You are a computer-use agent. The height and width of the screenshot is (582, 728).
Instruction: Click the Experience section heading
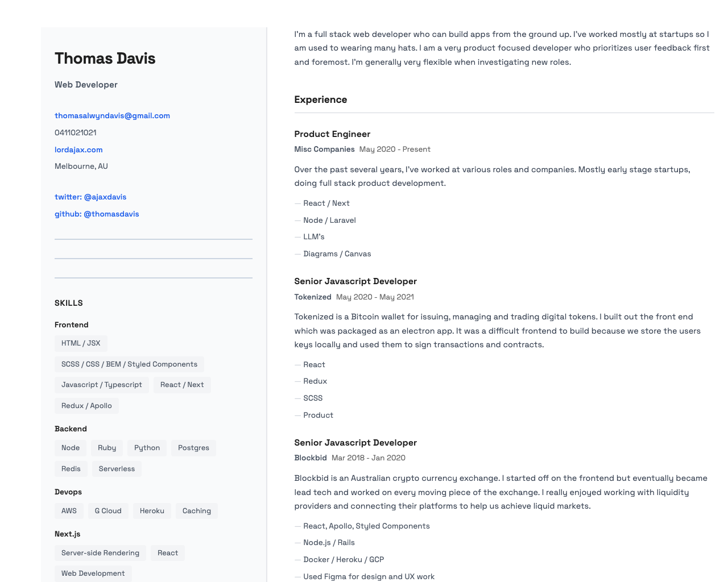coord(320,100)
